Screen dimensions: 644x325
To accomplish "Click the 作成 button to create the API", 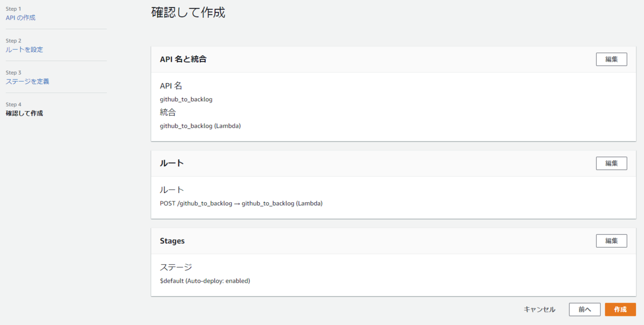I will pos(620,309).
